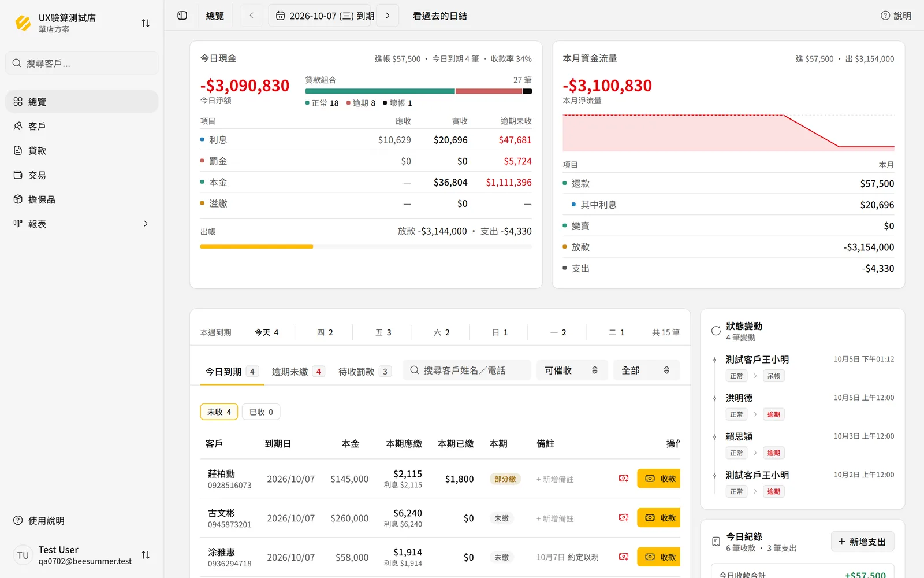The height and width of the screenshot is (578, 924).
Task: Click green 正常 segment of 貸款組合 bar
Action: 380,91
